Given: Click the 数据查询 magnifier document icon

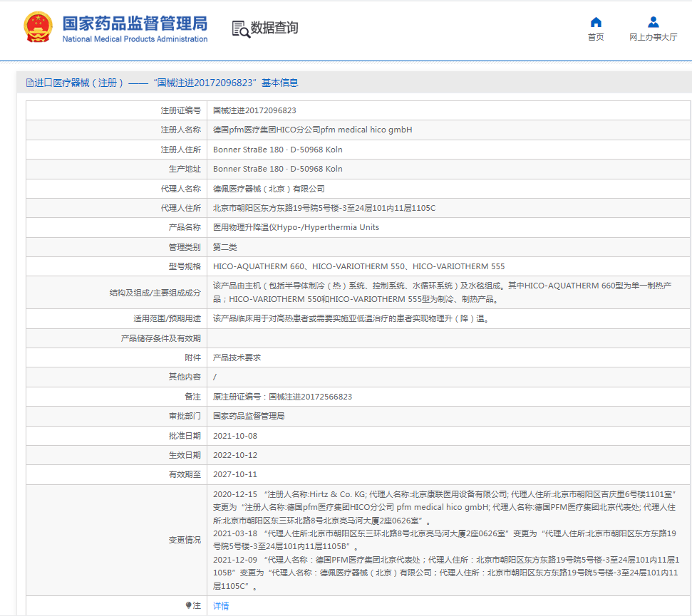Looking at the screenshot, I should coord(241,28).
